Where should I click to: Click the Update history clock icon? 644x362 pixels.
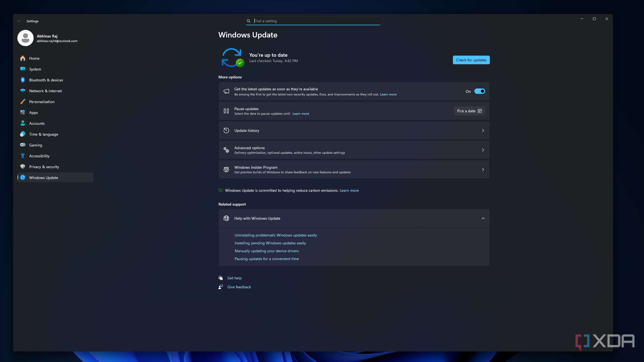pyautogui.click(x=226, y=130)
